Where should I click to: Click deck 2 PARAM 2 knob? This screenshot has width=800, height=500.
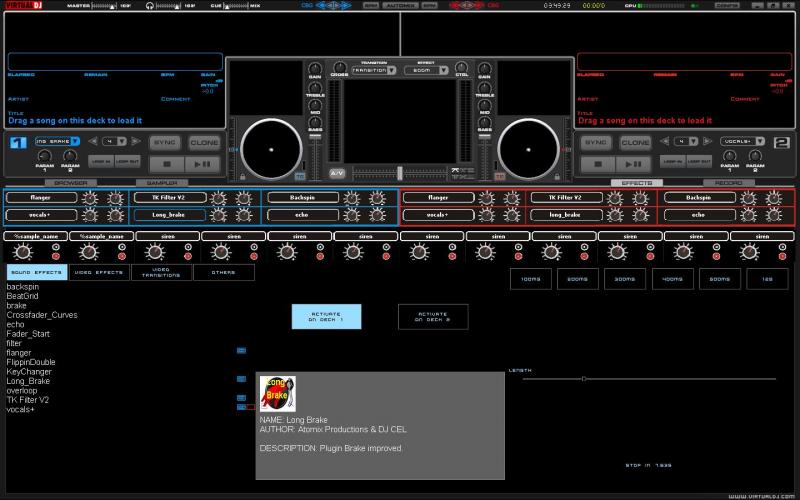pos(755,156)
